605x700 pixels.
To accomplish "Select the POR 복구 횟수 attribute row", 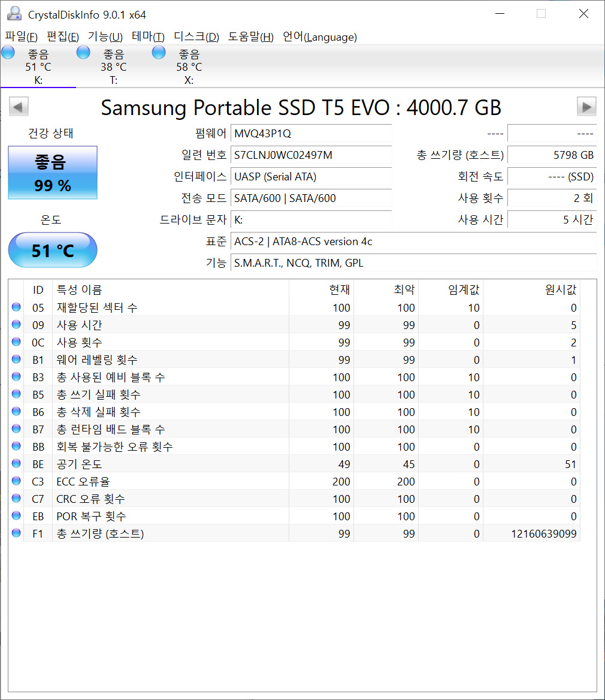I will click(295, 515).
